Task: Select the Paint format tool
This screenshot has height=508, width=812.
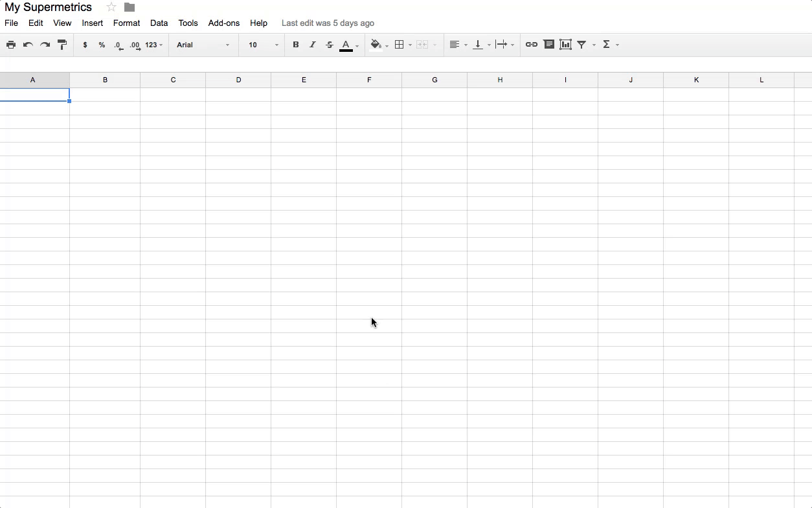Action: click(62, 45)
